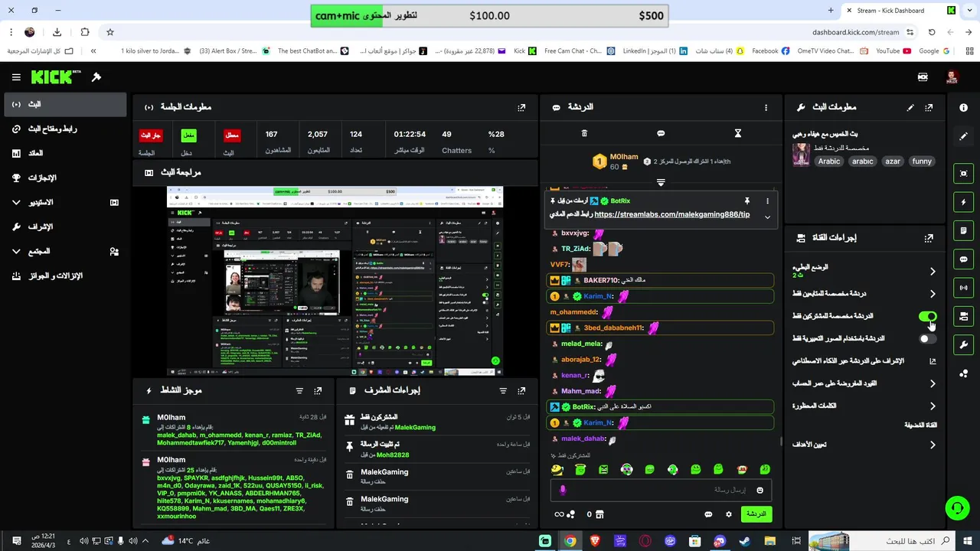980x551 pixels.
Task: Click the lightning bolt widget in the right sidebar
Action: point(963,202)
